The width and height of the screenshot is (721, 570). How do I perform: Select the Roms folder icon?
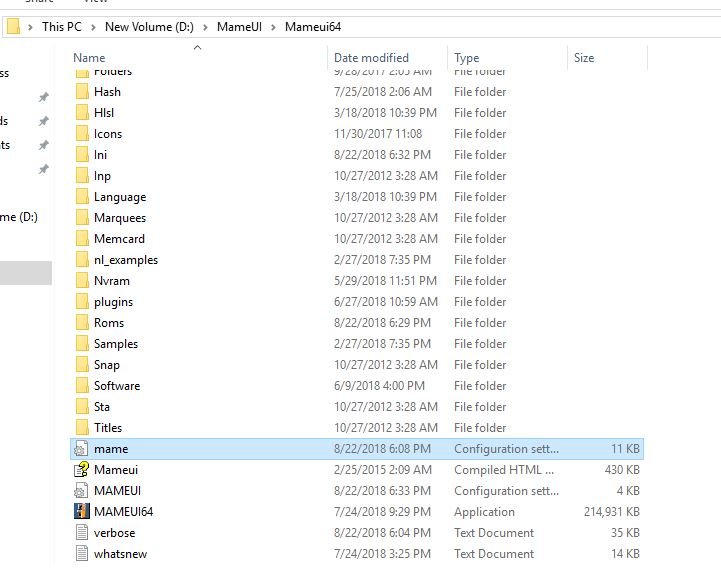coord(82,323)
